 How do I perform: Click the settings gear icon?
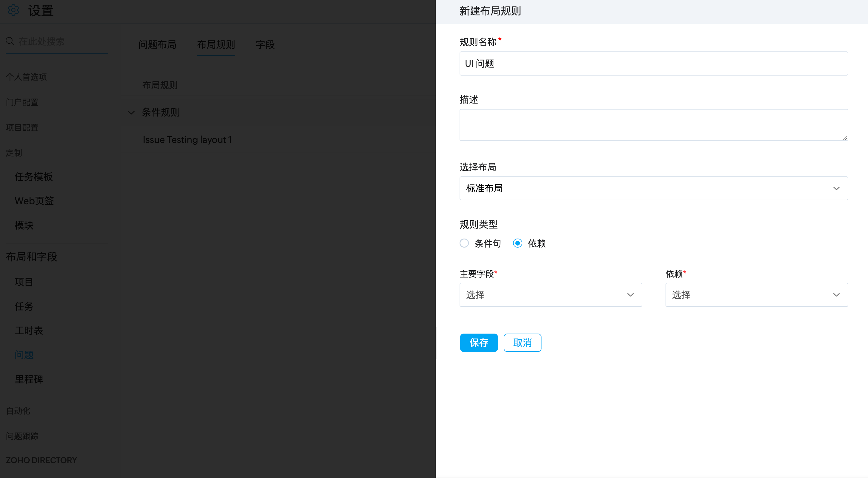tap(13, 10)
